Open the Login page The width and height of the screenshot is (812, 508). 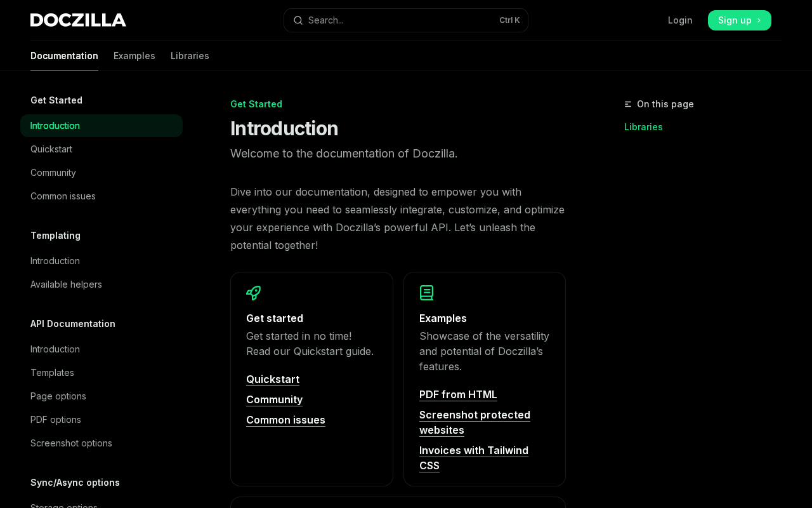click(680, 20)
